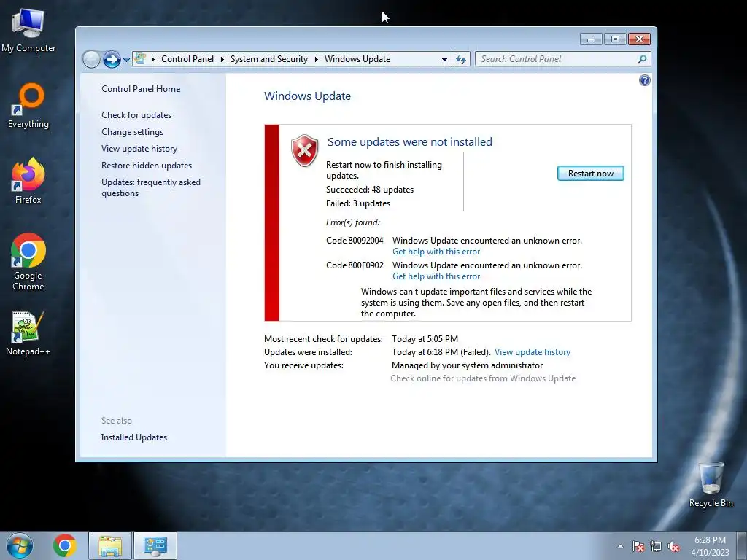Show hidden tray icons arrow
This screenshot has width=747, height=560.
tap(620, 546)
